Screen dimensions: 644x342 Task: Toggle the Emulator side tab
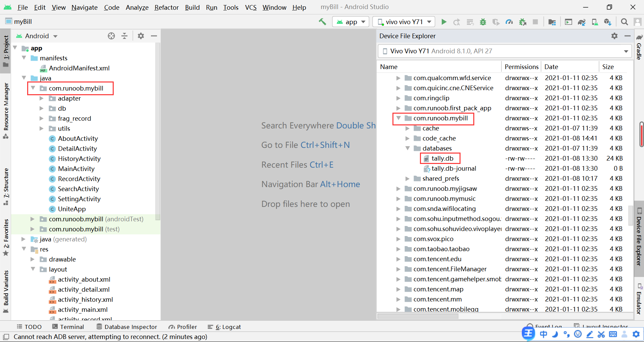tap(639, 299)
